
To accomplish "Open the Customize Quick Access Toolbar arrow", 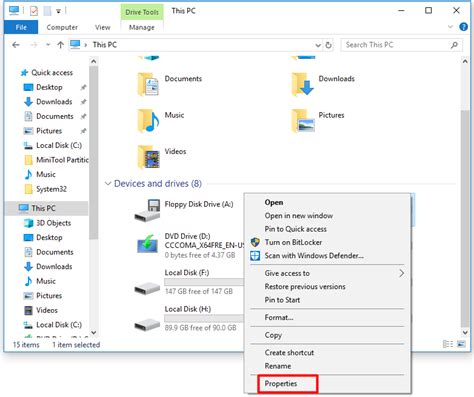I will pos(58,11).
